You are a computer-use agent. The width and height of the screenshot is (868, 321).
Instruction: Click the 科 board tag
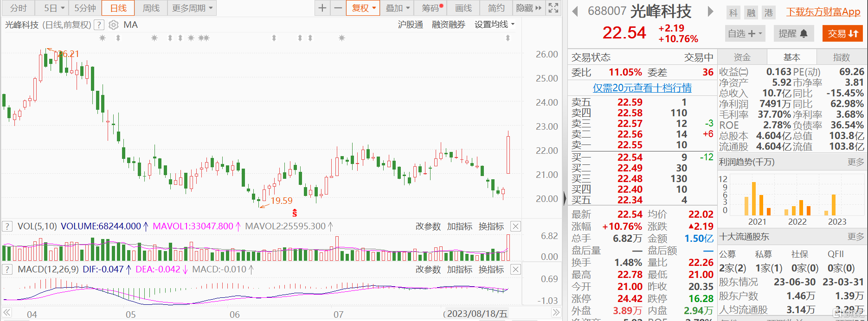pyautogui.click(x=733, y=13)
